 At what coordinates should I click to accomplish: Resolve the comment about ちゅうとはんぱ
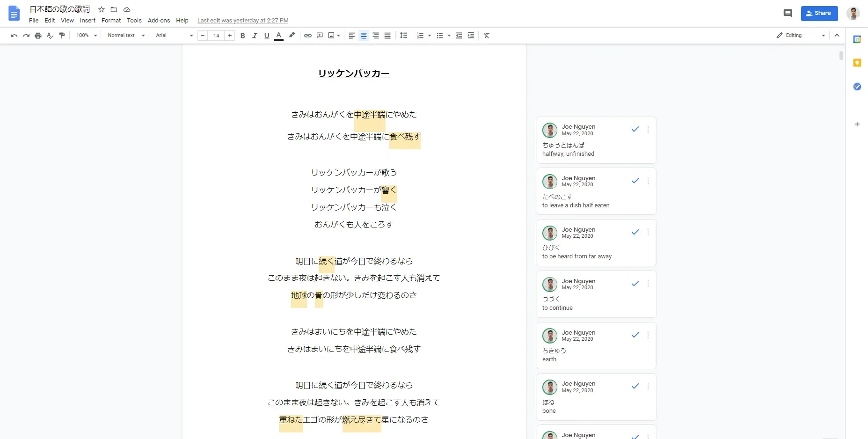635,129
